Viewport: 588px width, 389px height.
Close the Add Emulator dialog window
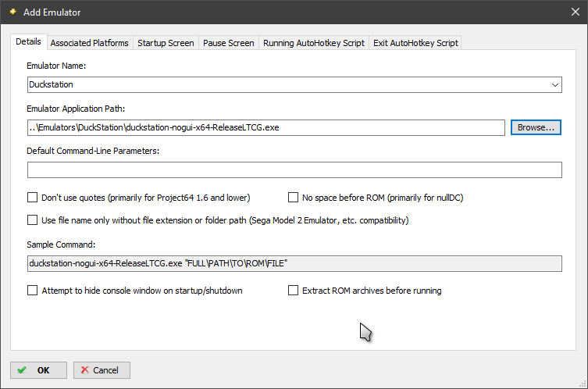[575, 12]
